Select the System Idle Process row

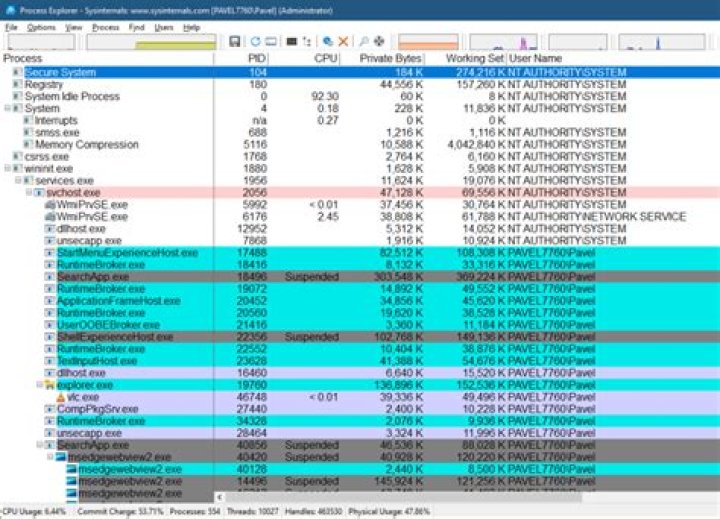pos(360,96)
